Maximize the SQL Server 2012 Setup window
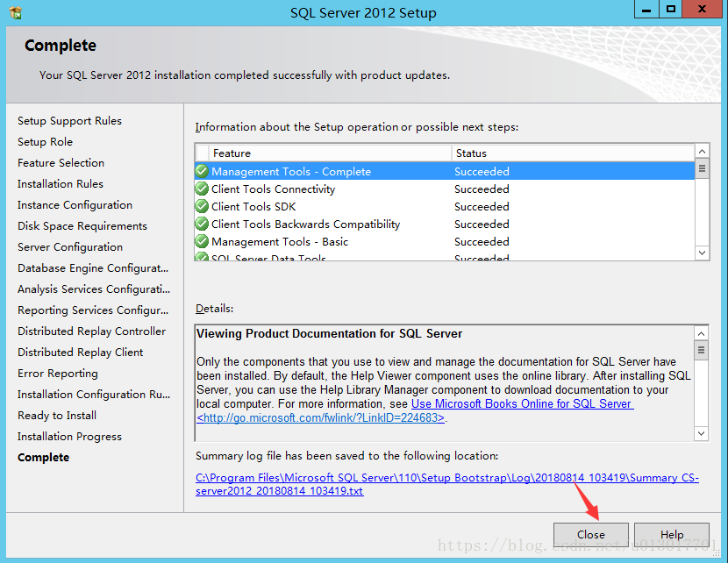The width and height of the screenshot is (728, 563). 671,10
